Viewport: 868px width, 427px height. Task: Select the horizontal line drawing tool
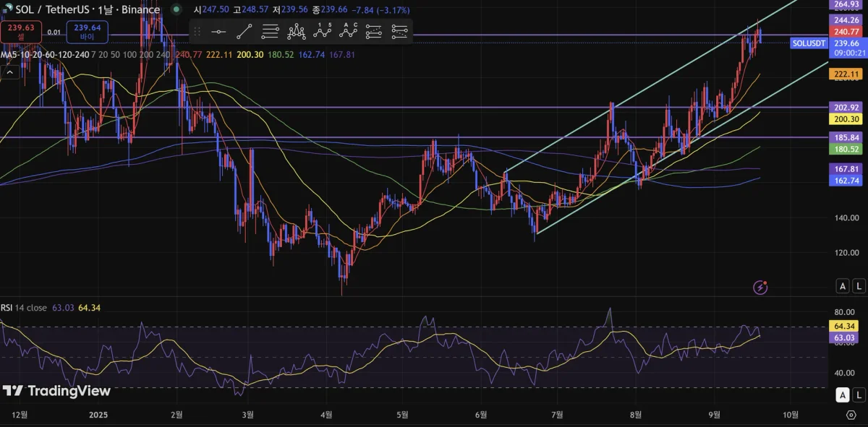tap(218, 31)
